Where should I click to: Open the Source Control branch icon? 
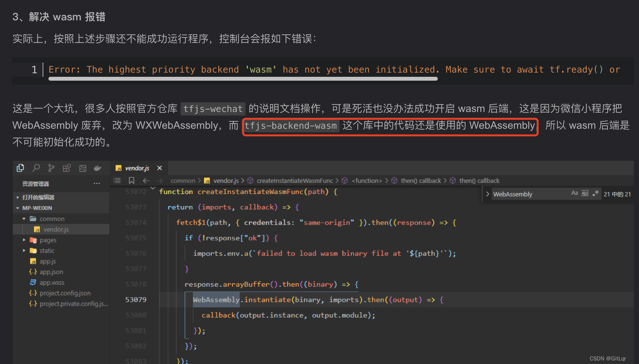(x=51, y=168)
